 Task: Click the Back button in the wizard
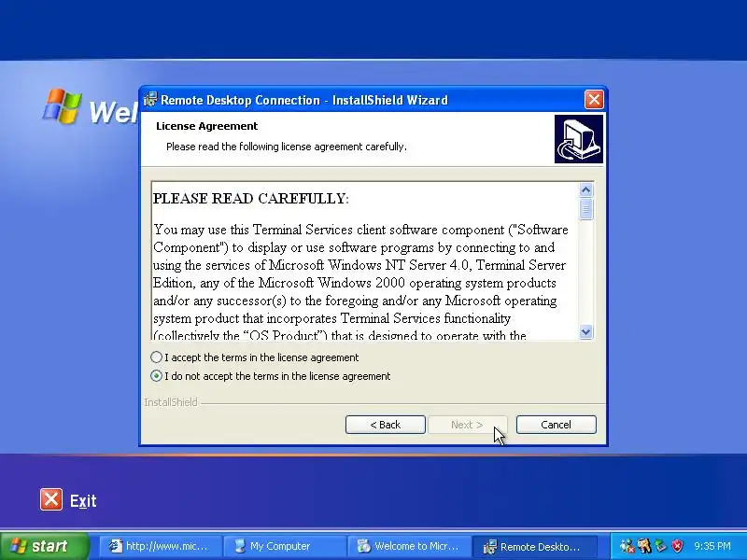coord(385,425)
